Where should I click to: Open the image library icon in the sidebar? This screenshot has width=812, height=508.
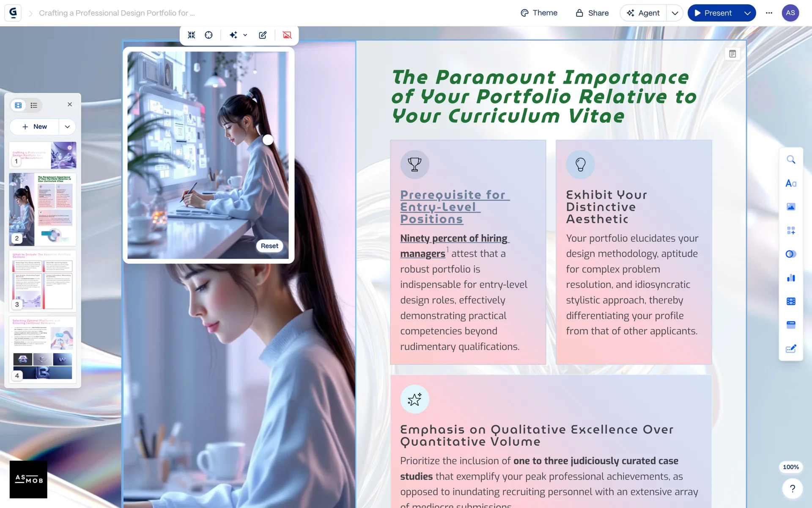[791, 207]
